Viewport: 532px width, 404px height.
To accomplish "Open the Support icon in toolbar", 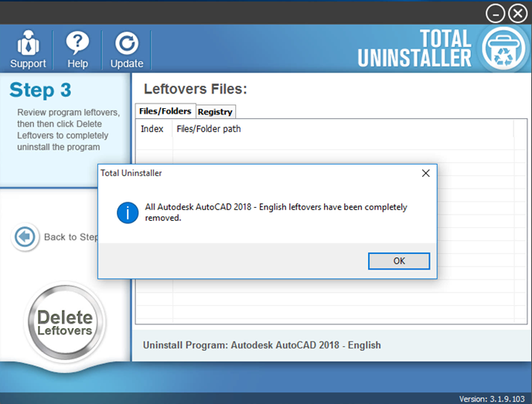I will [x=28, y=49].
